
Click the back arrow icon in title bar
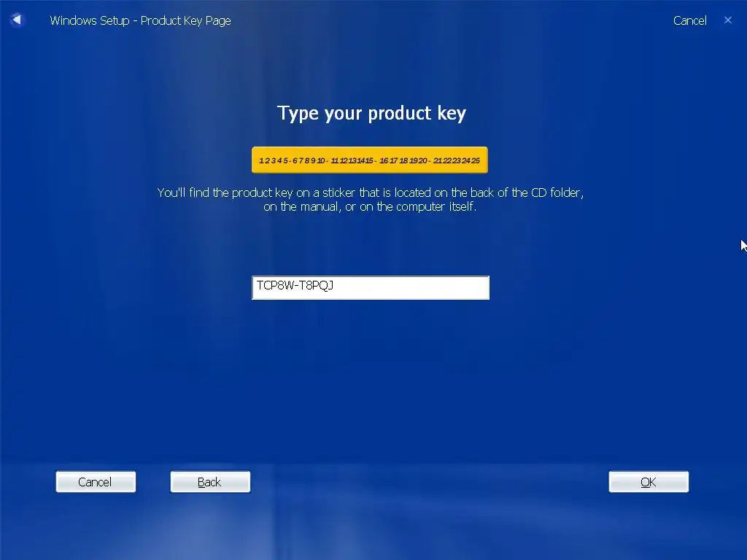pyautogui.click(x=17, y=20)
